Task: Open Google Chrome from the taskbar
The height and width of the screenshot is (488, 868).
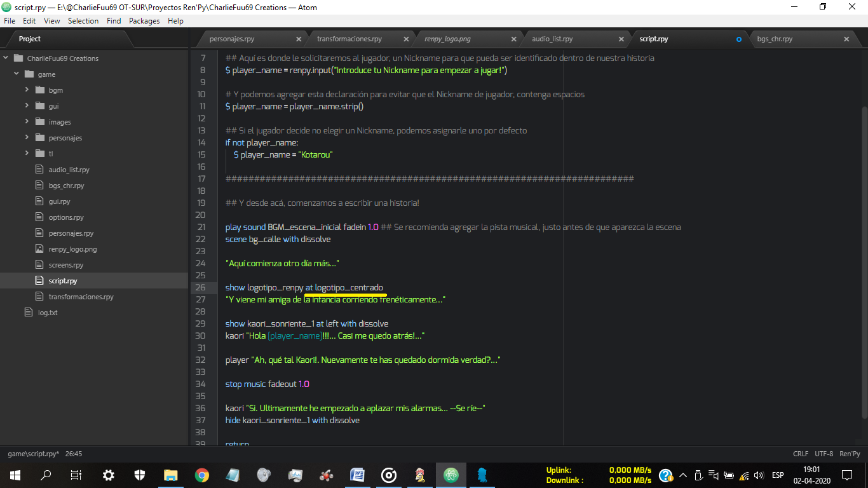Action: [x=202, y=475]
